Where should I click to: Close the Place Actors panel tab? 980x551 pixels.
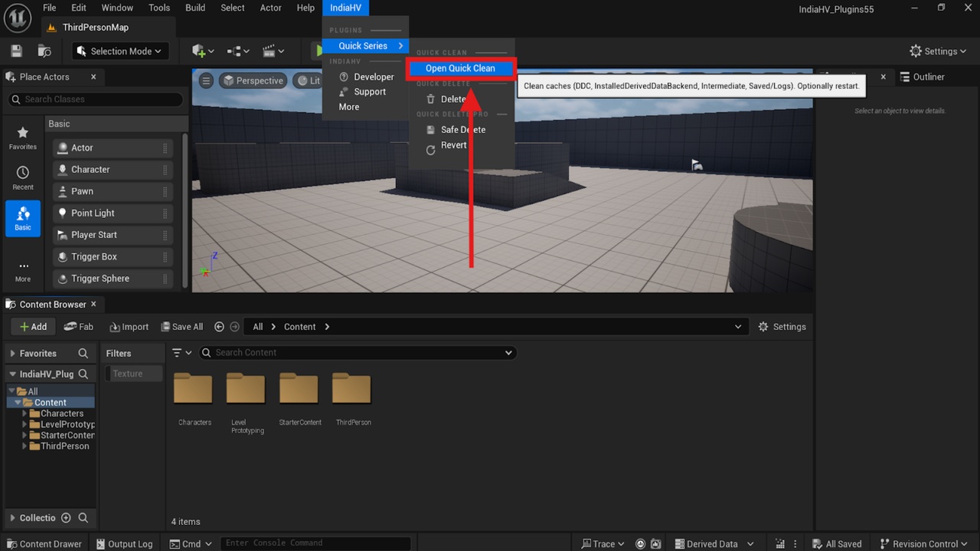point(93,77)
